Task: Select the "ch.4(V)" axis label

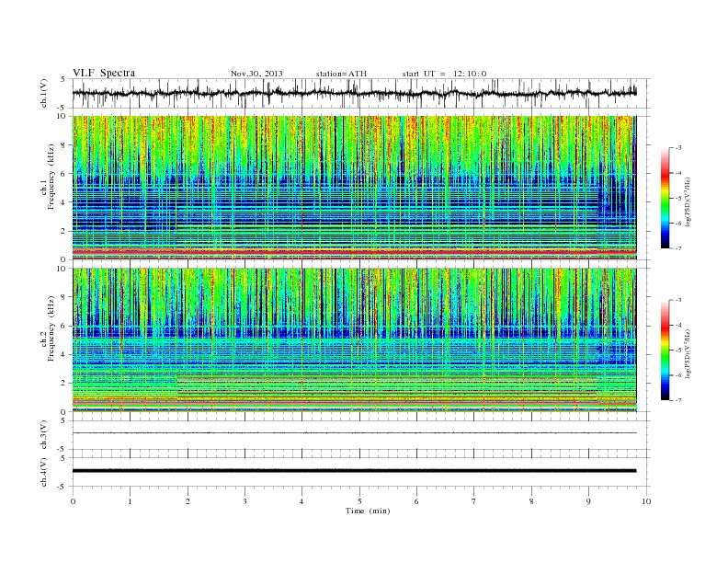Action: click(44, 472)
